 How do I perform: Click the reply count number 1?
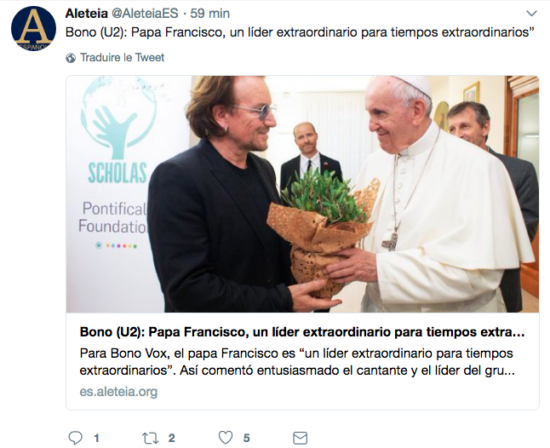[96, 438]
